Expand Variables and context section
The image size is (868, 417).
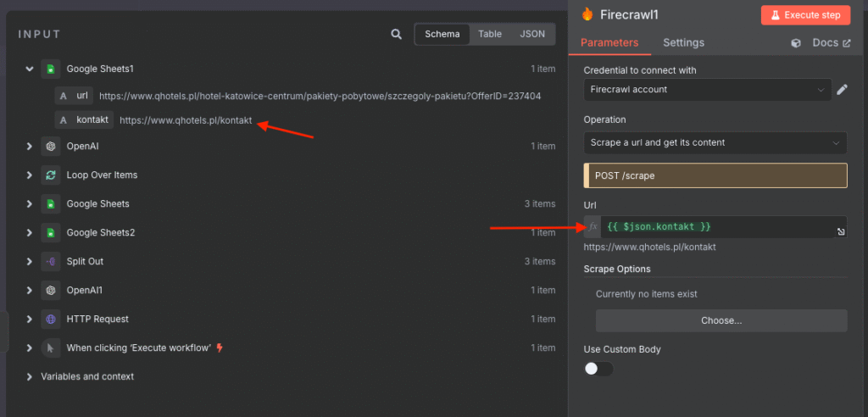[30, 376]
